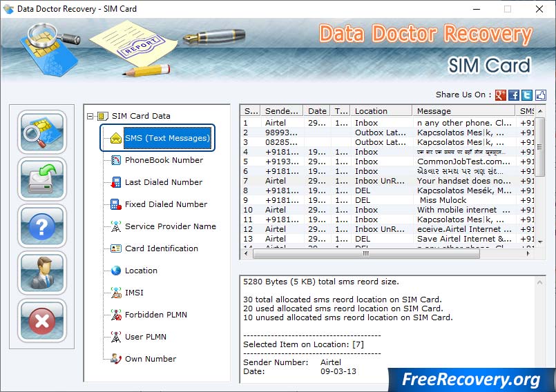Select Forbidden PLMN entry

[155, 315]
